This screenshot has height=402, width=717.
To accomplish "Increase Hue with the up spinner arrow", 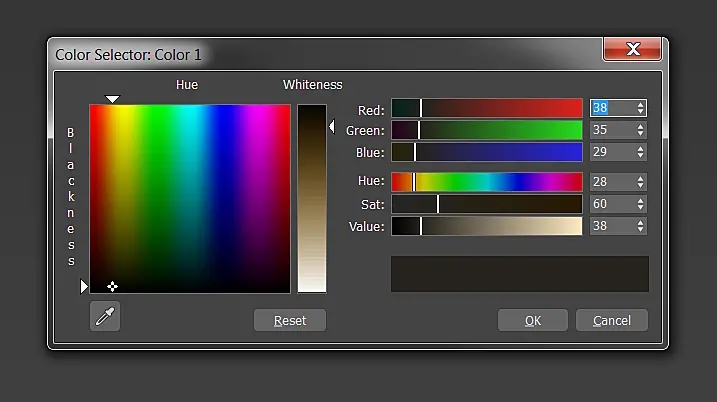I will (640, 179).
